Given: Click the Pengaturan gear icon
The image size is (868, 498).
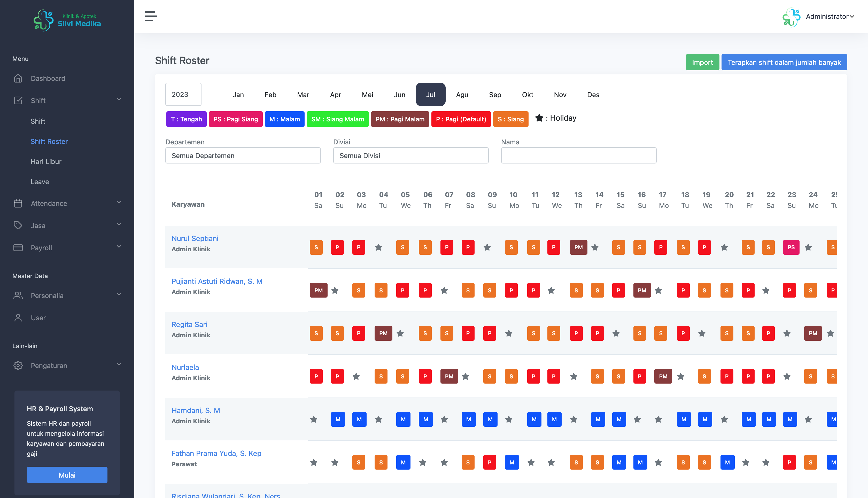Looking at the screenshot, I should coord(18,365).
